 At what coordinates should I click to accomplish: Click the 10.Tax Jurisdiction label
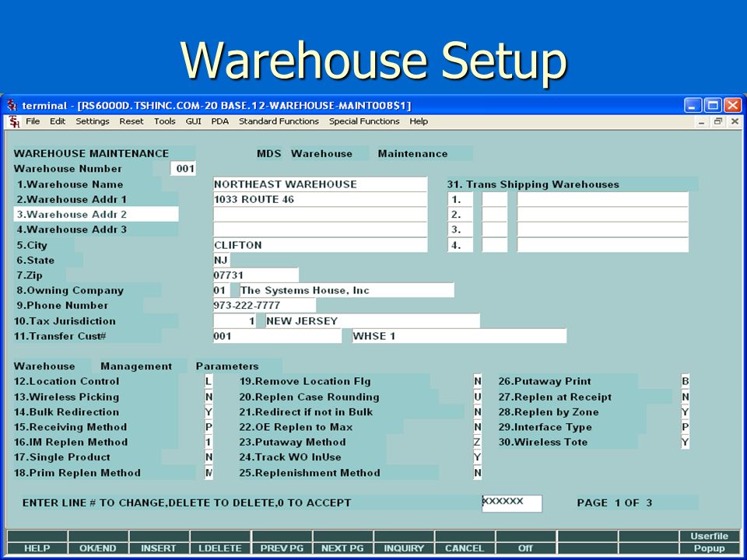tap(65, 321)
